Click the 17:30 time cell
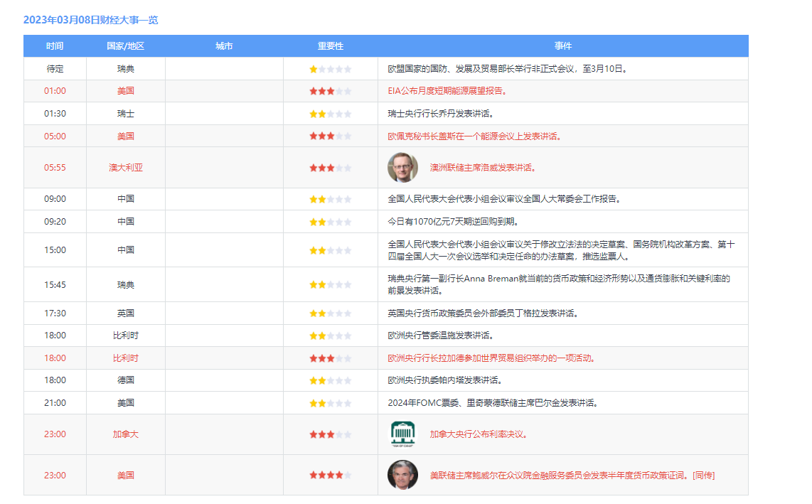Screen dimensions: 812x504 (55, 313)
